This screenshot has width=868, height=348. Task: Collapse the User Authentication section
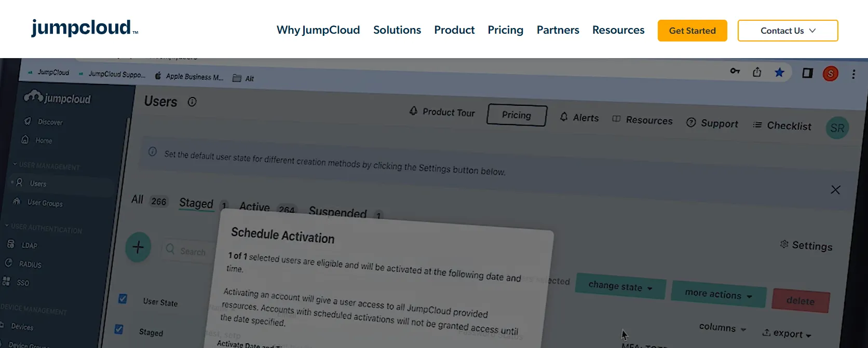click(x=44, y=228)
